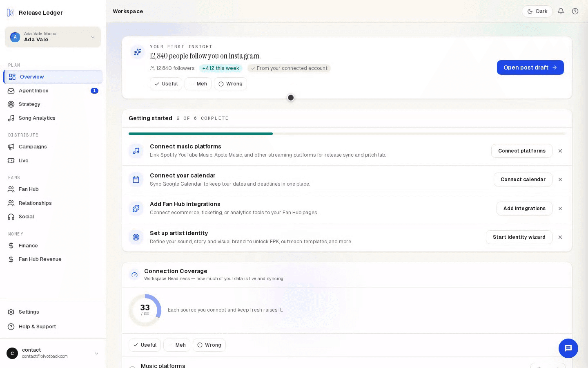The width and height of the screenshot is (588, 368).
Task: Open Agent Inbox
Action: (x=53, y=91)
